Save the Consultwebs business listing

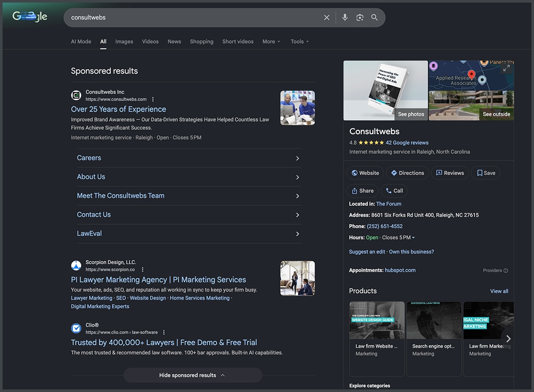click(485, 172)
